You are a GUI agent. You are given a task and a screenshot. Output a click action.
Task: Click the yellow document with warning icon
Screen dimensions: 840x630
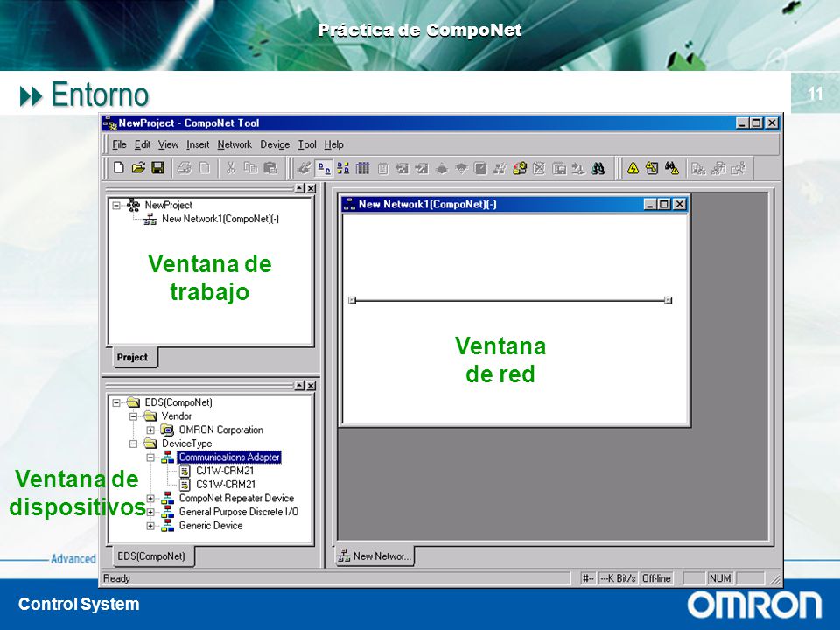[x=652, y=169]
